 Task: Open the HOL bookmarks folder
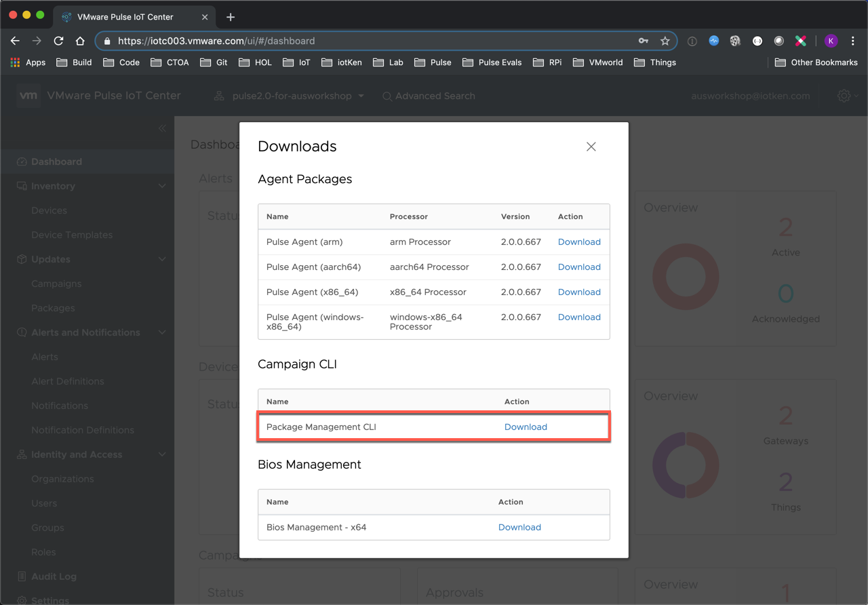(255, 62)
